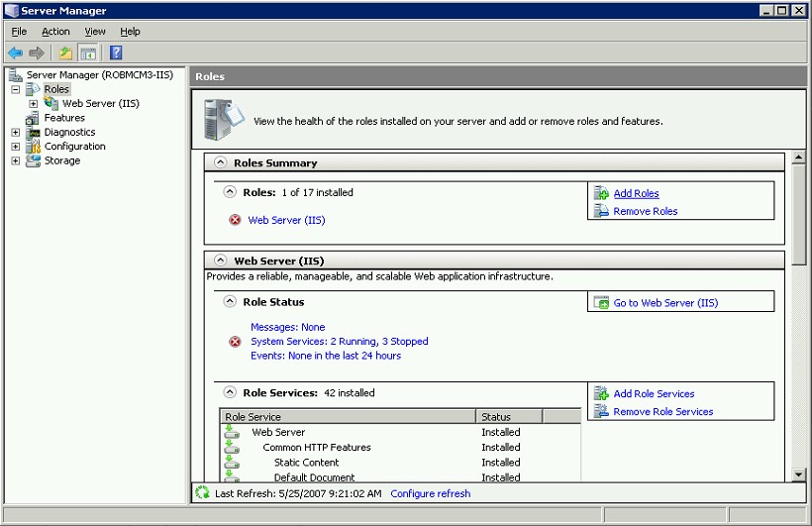Click the Configuration tree icon
Image resolution: width=812 pixels, height=526 pixels.
tap(33, 147)
